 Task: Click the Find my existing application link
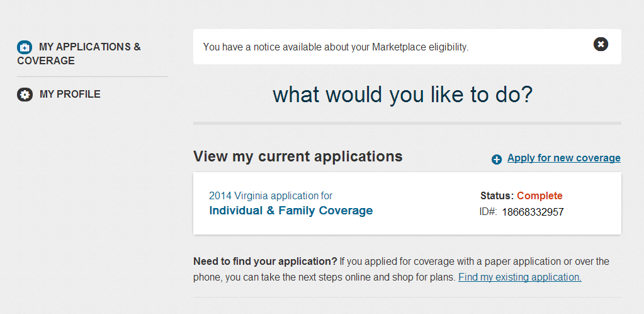click(x=519, y=277)
